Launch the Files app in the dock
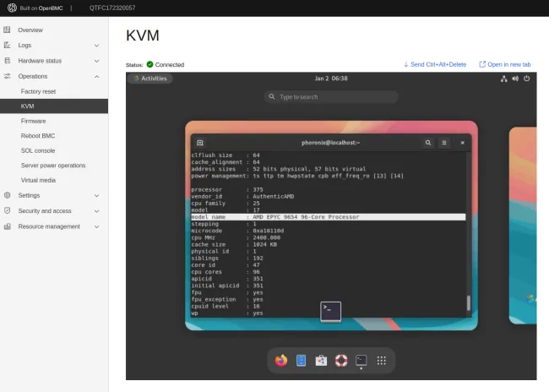The width and height of the screenshot is (549, 392). (x=301, y=361)
